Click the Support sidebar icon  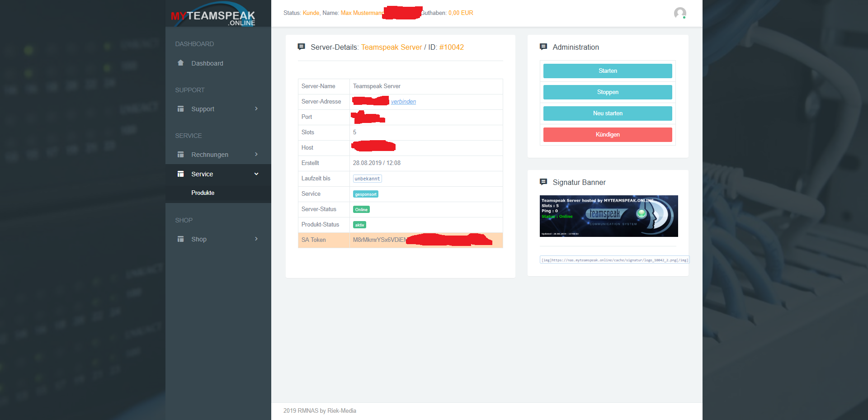[x=181, y=109]
